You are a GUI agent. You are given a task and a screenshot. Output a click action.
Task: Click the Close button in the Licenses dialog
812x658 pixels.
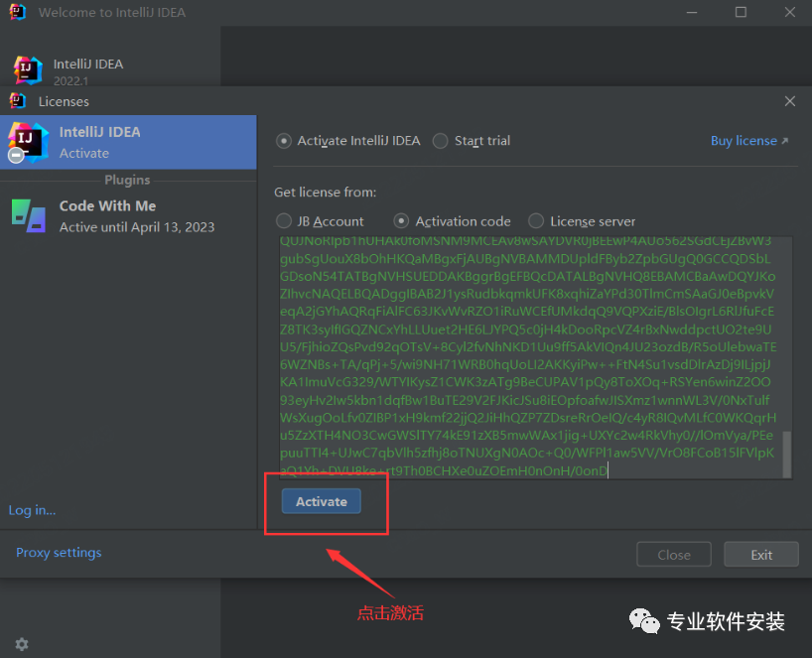point(674,555)
